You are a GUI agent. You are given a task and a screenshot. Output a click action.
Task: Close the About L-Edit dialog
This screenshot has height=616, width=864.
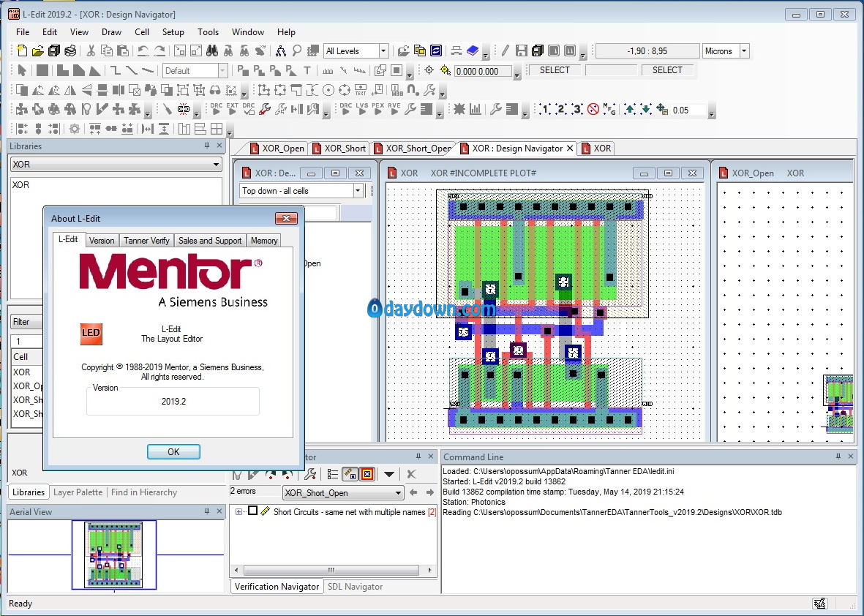[x=287, y=218]
